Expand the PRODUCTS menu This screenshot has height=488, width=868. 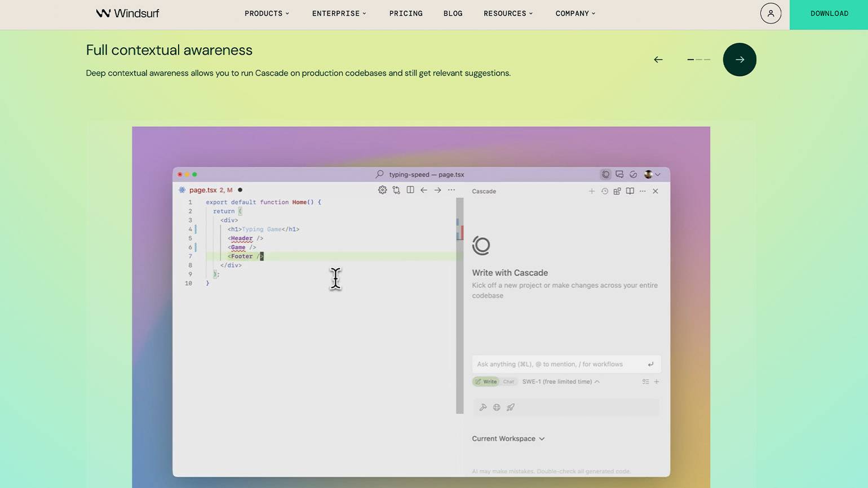pos(267,14)
